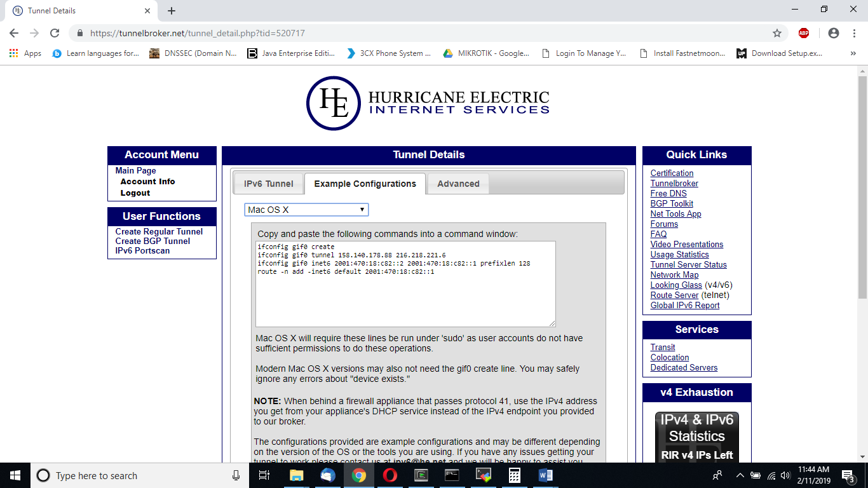Visit the Forums link

tap(664, 224)
